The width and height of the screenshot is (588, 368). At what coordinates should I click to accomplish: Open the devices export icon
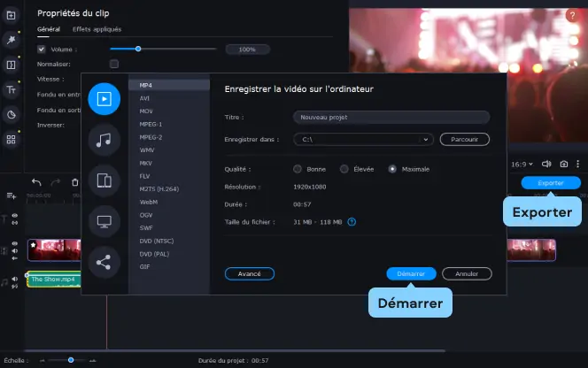(104, 180)
